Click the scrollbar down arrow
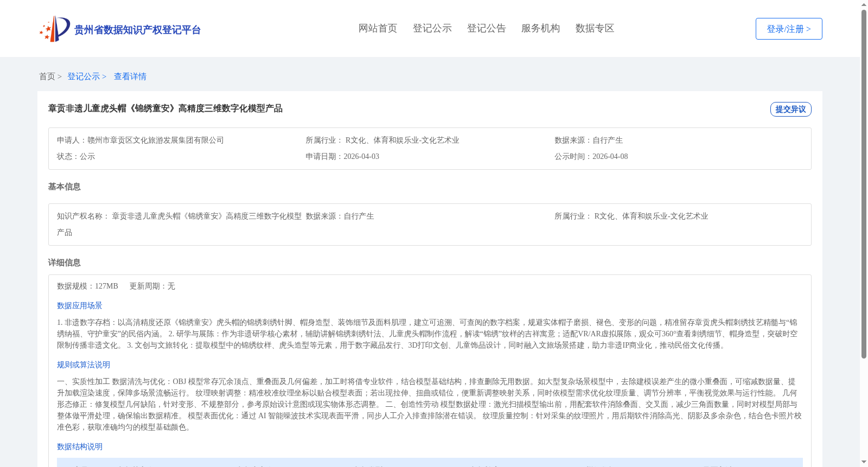 click(864, 462)
